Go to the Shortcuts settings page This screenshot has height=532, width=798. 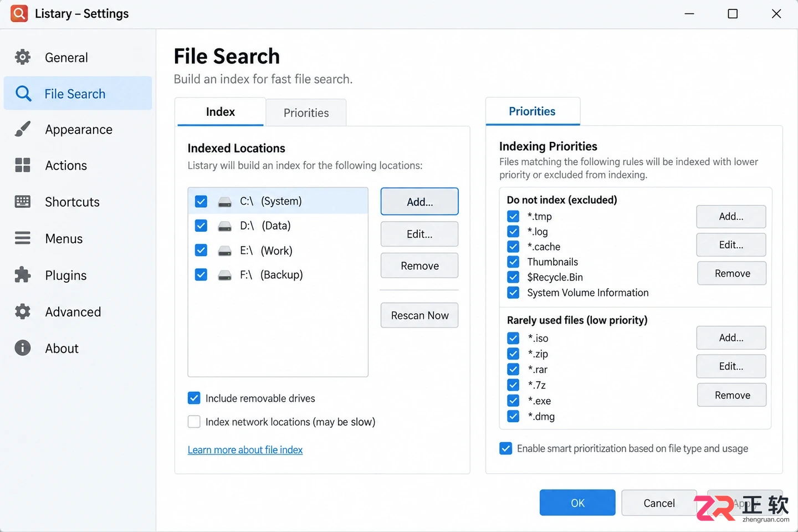[78, 202]
